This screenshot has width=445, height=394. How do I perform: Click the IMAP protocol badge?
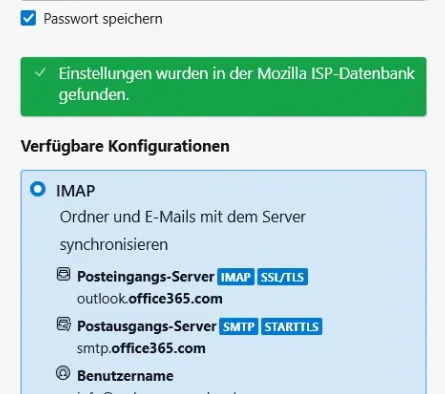pos(236,277)
